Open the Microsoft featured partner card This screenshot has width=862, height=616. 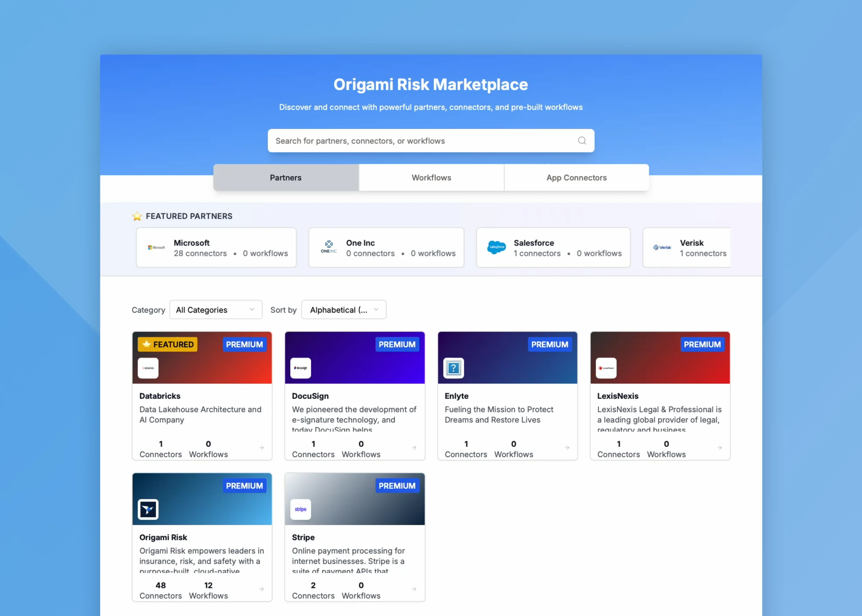(216, 248)
